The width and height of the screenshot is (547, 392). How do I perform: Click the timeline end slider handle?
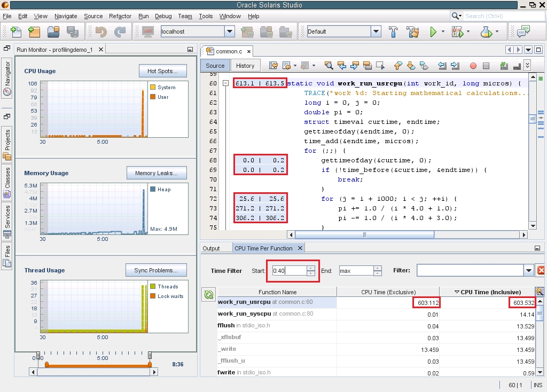point(150,355)
